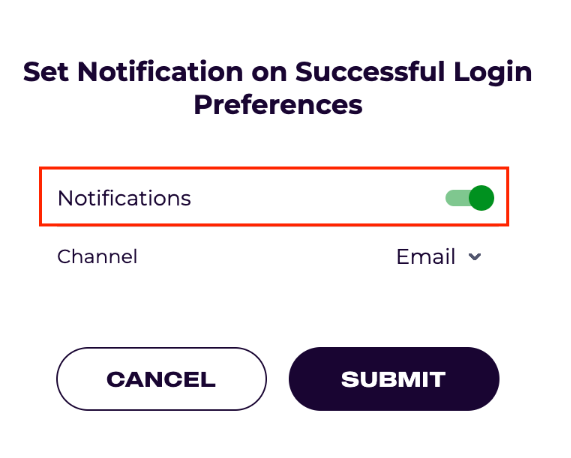571x458 pixels.
Task: Select the Channel row
Action: [274, 257]
